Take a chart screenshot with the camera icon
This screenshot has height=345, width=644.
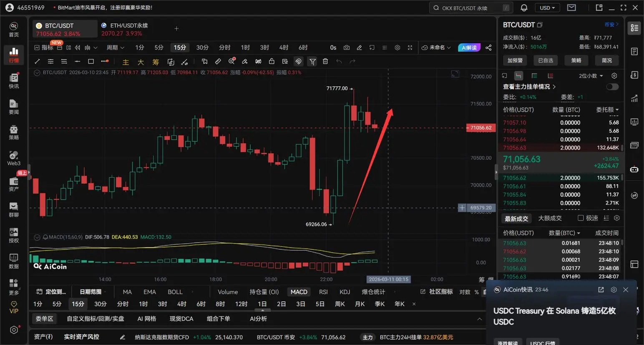[x=347, y=47]
